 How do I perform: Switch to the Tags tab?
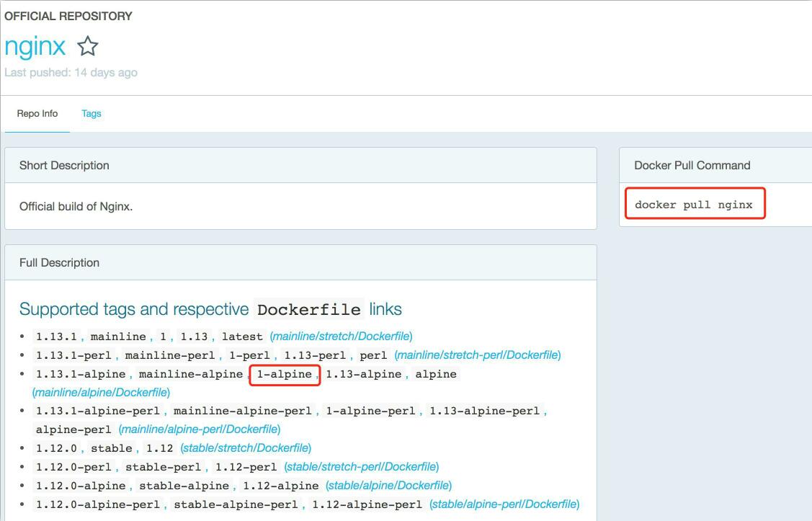[x=91, y=113]
